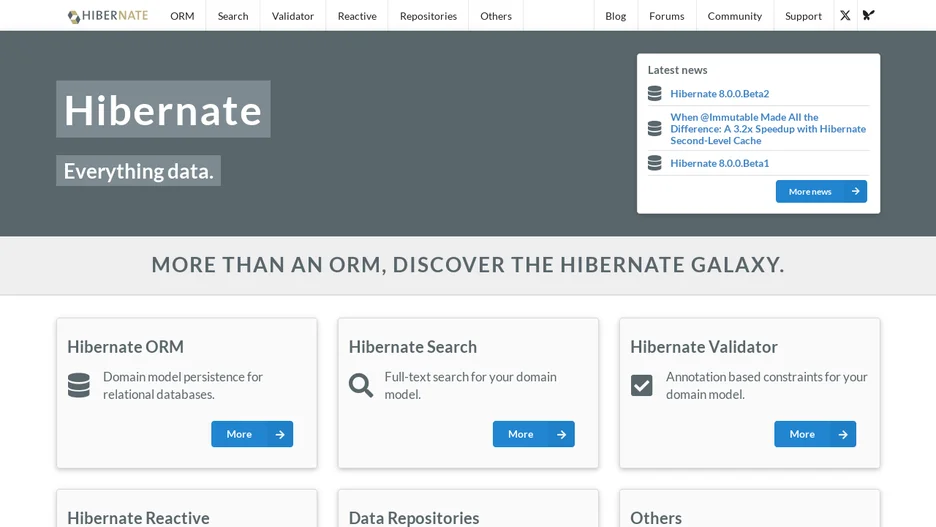Open the Repositories menu item
The width and height of the screenshot is (936, 527).
click(428, 16)
